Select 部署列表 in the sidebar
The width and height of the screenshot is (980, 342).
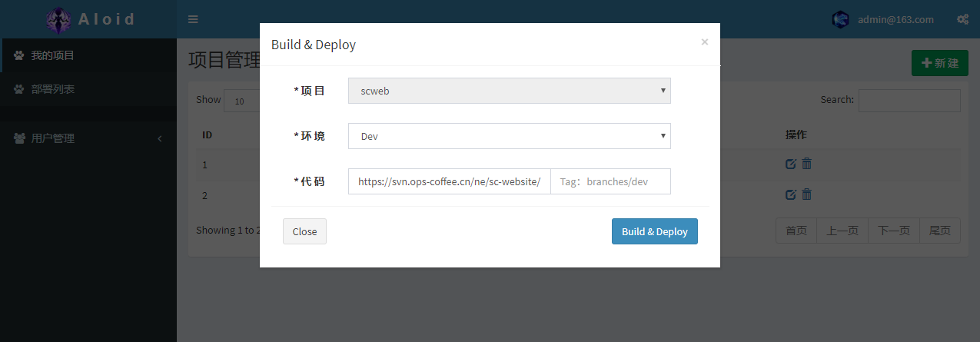(x=52, y=89)
